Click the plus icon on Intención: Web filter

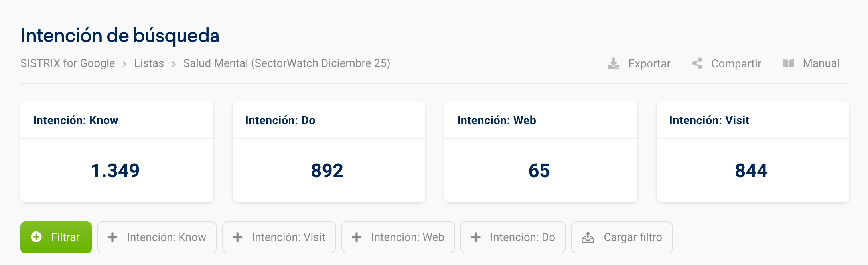pyautogui.click(x=356, y=237)
